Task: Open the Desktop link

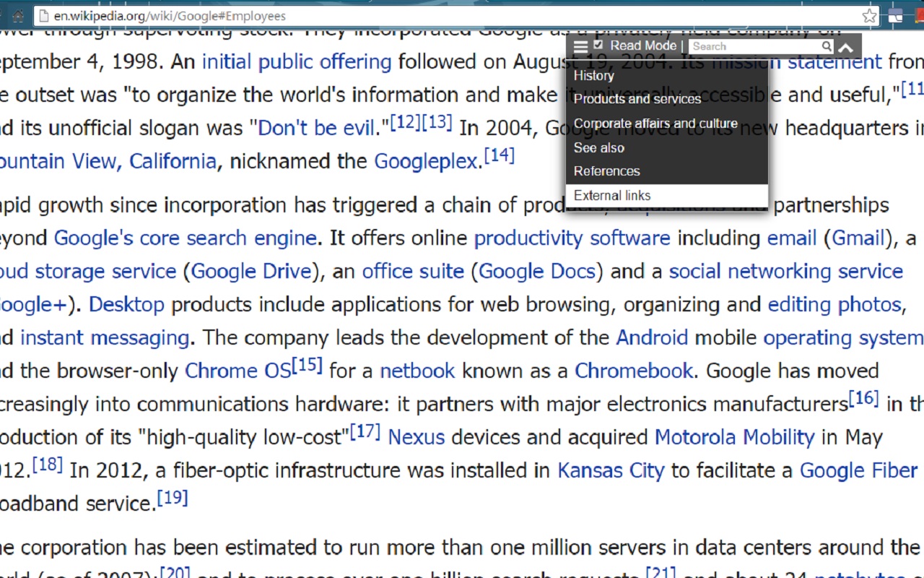Action: (x=127, y=304)
